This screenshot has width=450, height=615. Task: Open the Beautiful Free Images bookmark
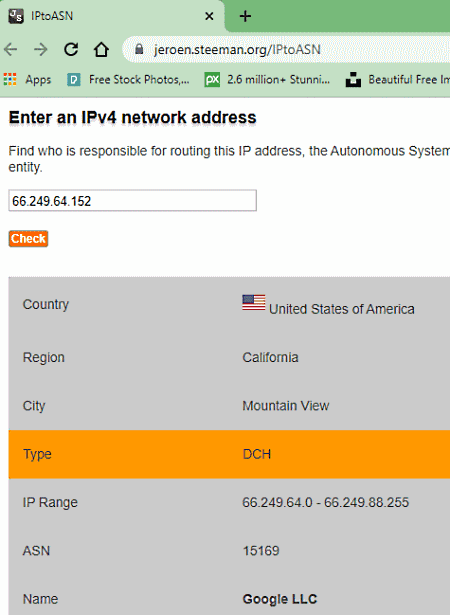[397, 80]
